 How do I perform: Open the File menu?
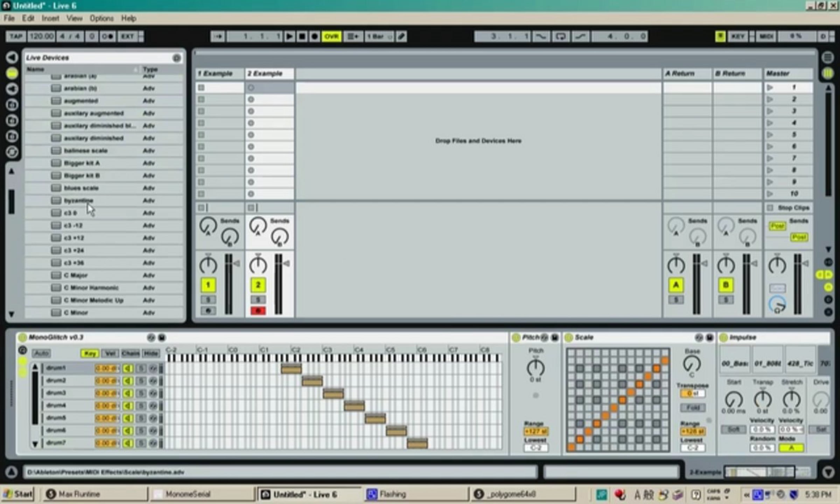click(x=9, y=18)
